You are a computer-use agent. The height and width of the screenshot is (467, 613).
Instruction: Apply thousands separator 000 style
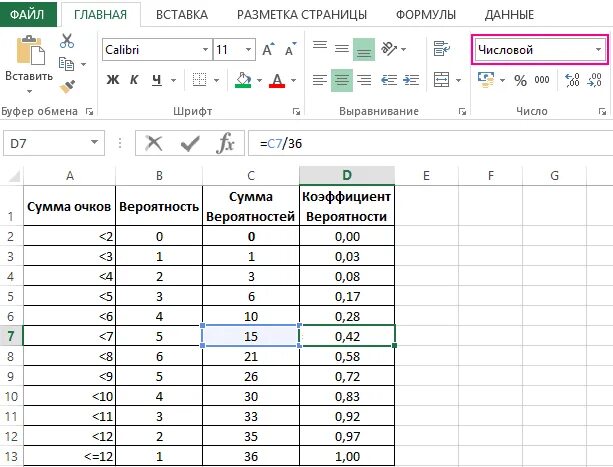coord(542,80)
